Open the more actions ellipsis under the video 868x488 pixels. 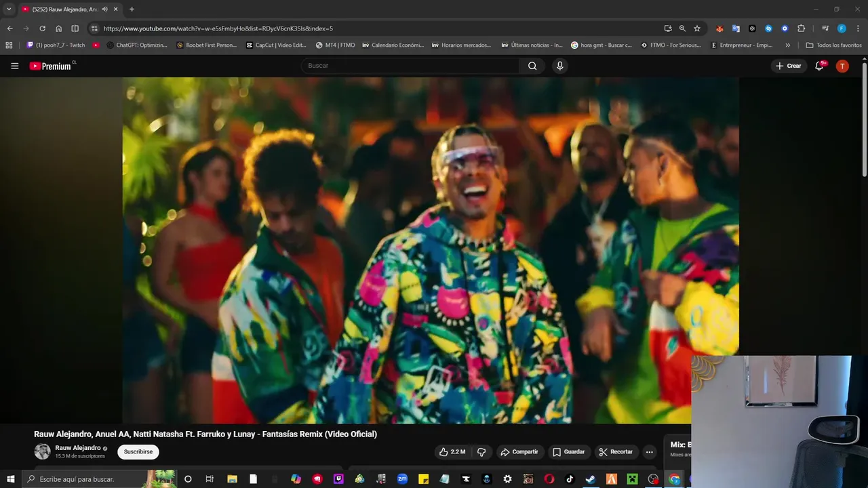pos(649,452)
